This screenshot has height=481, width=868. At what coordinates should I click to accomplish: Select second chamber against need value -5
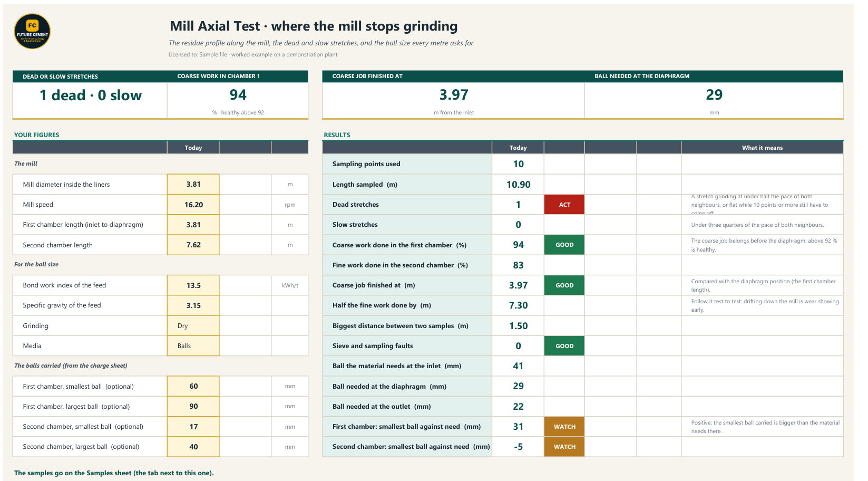tap(518, 447)
